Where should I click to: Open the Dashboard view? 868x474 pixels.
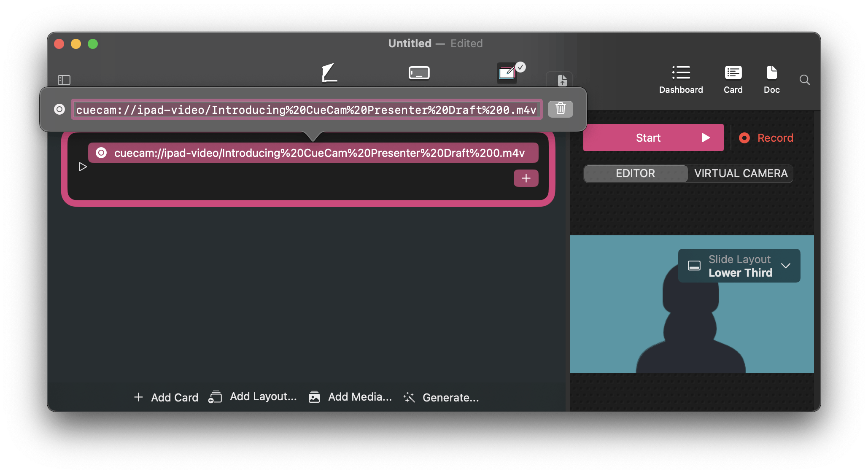tap(681, 79)
